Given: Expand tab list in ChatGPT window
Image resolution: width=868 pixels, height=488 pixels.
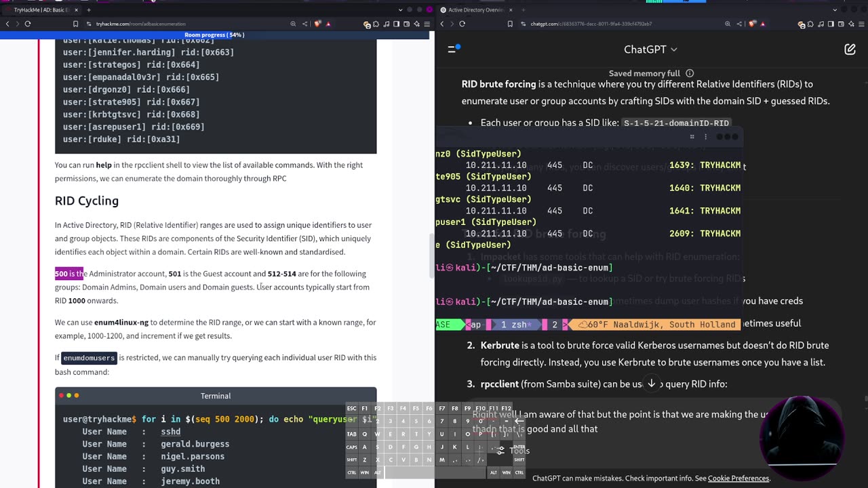Looking at the screenshot, I should coord(835,9).
